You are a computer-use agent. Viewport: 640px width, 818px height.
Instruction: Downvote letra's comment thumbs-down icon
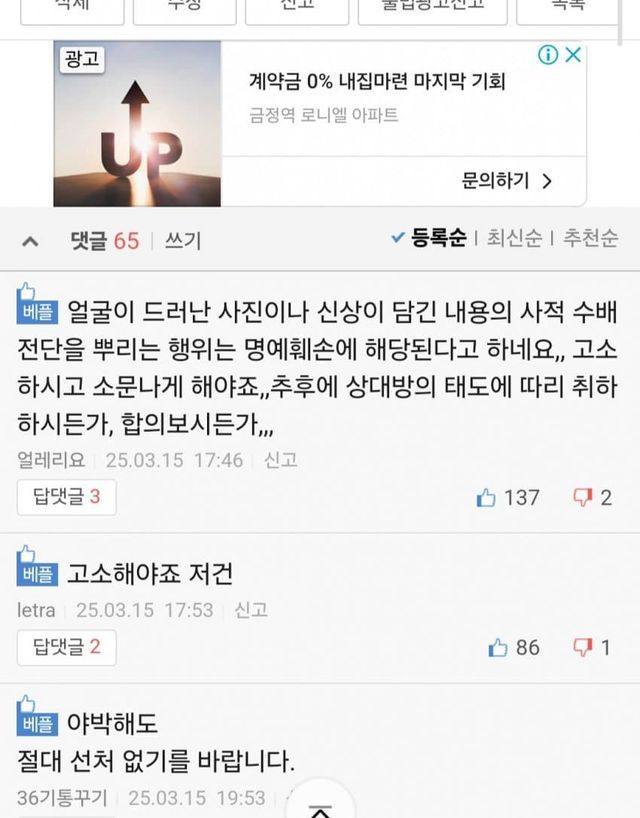click(583, 648)
